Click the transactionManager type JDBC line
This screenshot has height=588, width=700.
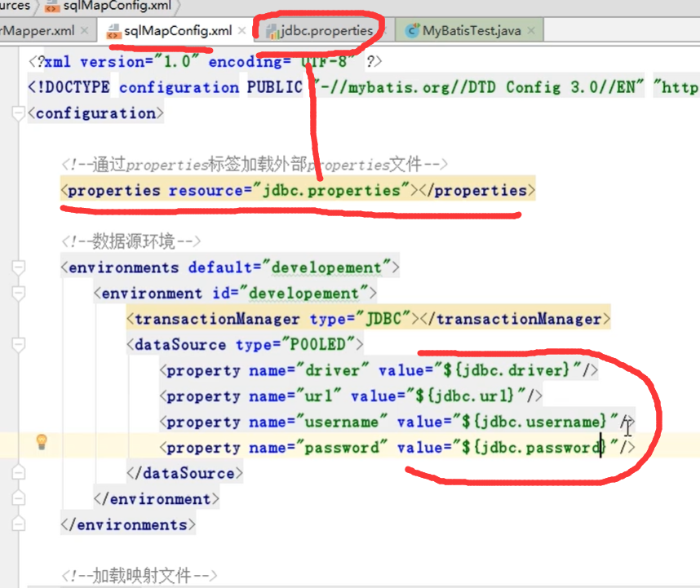(368, 319)
